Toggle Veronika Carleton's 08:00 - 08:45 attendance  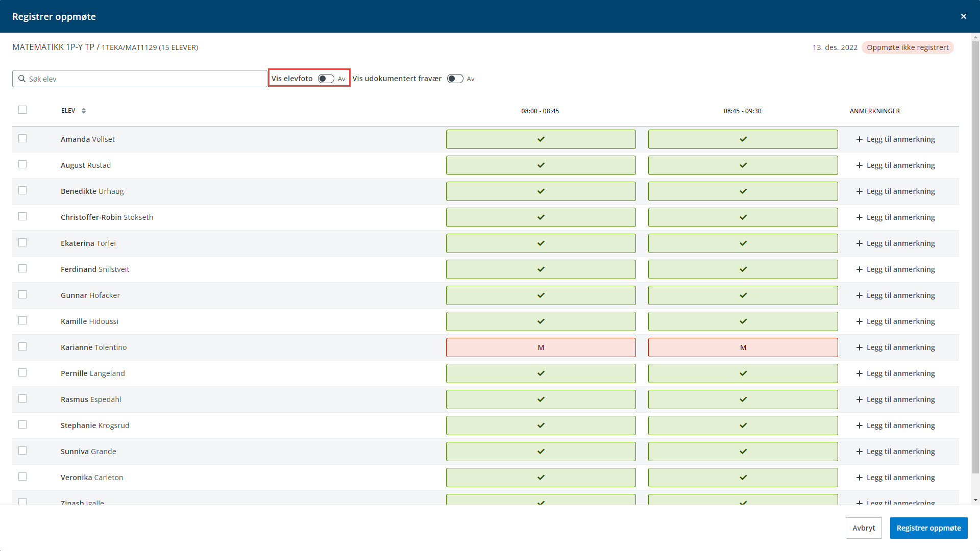[x=541, y=478]
